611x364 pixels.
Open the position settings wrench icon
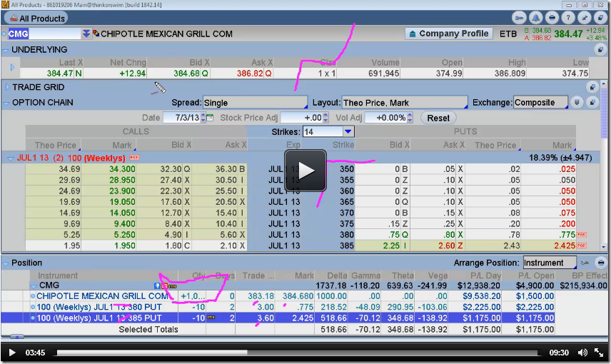pos(585,263)
